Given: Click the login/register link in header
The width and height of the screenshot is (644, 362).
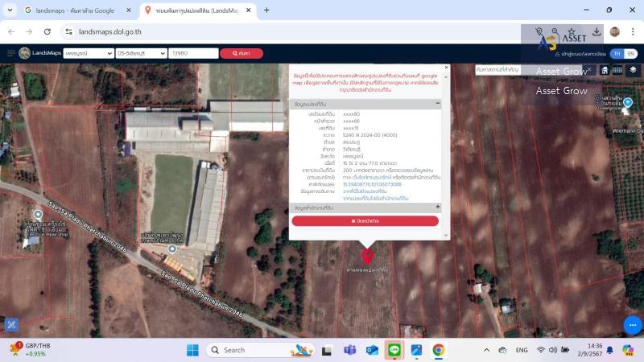Looking at the screenshot, I should (x=580, y=54).
